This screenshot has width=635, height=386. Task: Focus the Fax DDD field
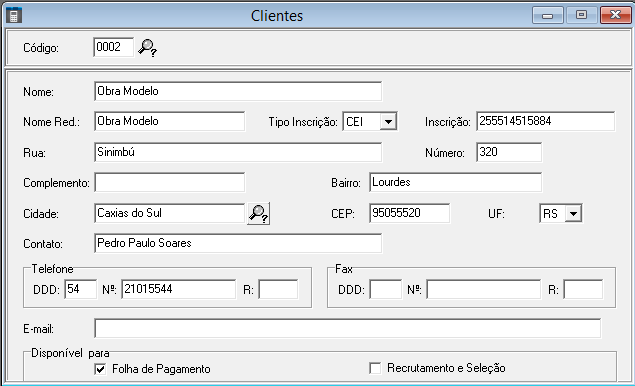click(x=386, y=289)
